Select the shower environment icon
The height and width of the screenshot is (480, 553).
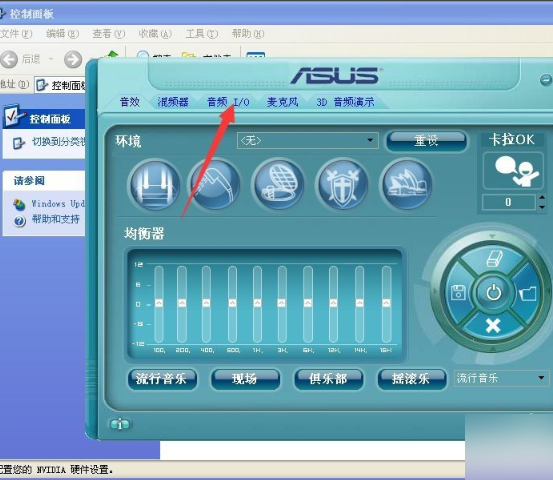[x=215, y=185]
